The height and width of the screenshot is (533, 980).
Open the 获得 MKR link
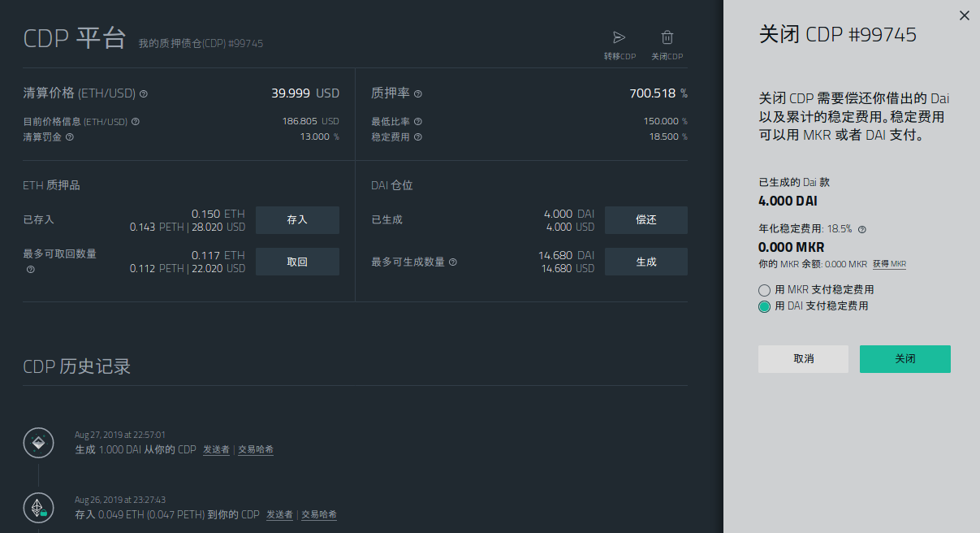pos(889,264)
